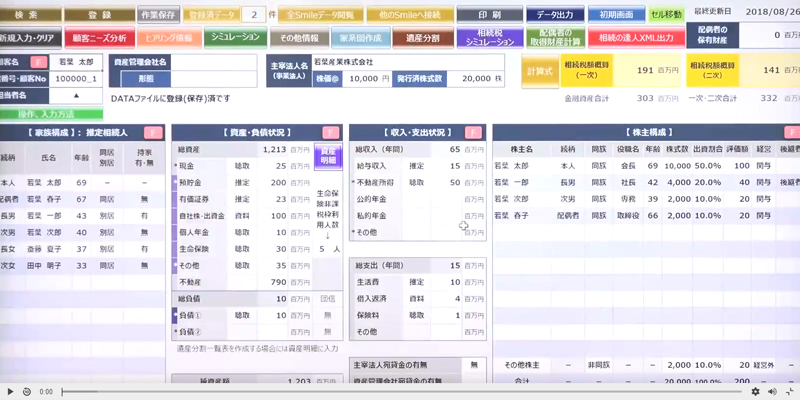Click the 最終更新日 date 2018/08/26
Screen dimensions: 800x400
tap(772, 11)
